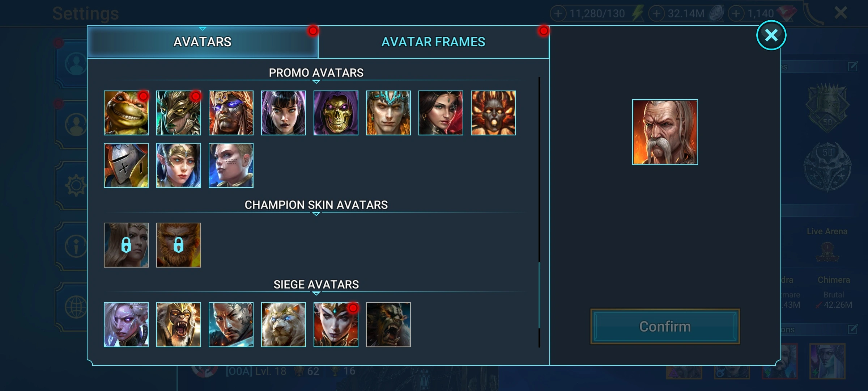Screen dimensions: 868x391
Task: Close the avatar selection dialog
Action: click(x=771, y=35)
